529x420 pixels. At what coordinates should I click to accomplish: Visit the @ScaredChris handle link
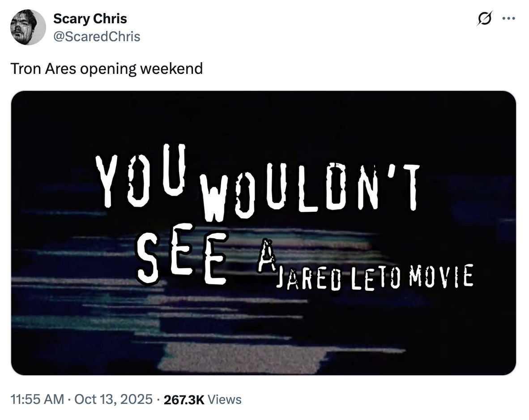click(97, 36)
